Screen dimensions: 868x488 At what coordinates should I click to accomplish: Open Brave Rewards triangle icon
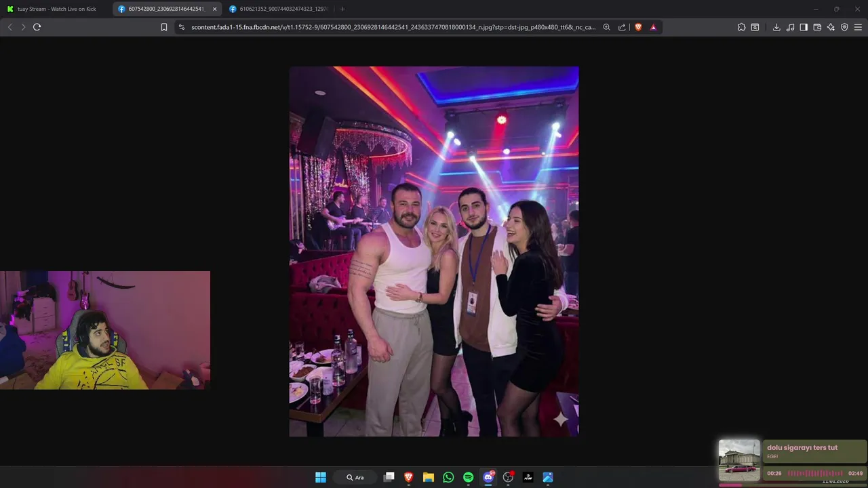pos(653,27)
